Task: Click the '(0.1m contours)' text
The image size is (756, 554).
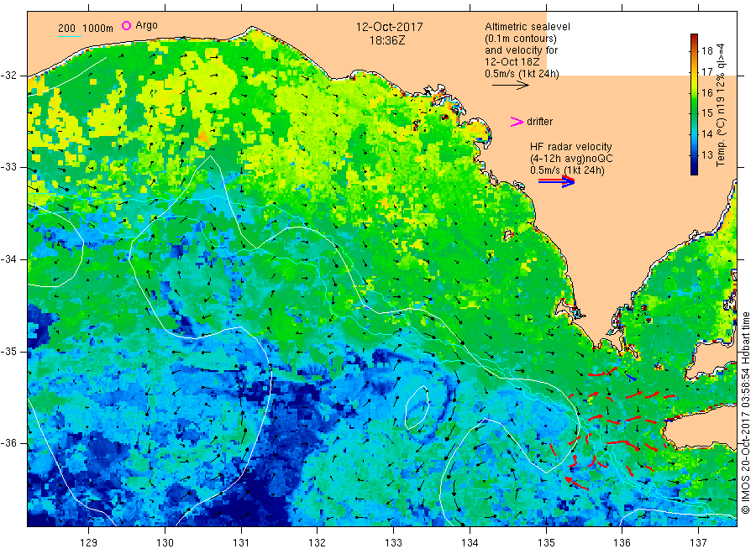Action: tap(521, 39)
